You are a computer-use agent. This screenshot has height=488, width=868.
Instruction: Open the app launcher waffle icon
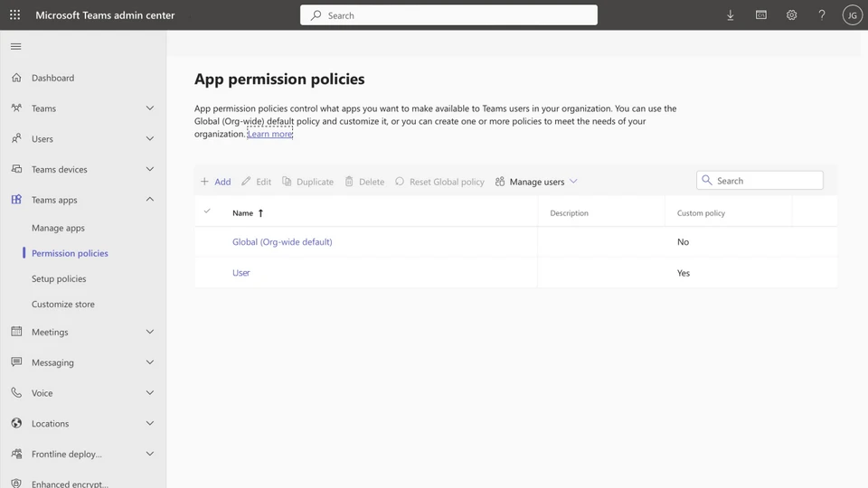pyautogui.click(x=14, y=15)
